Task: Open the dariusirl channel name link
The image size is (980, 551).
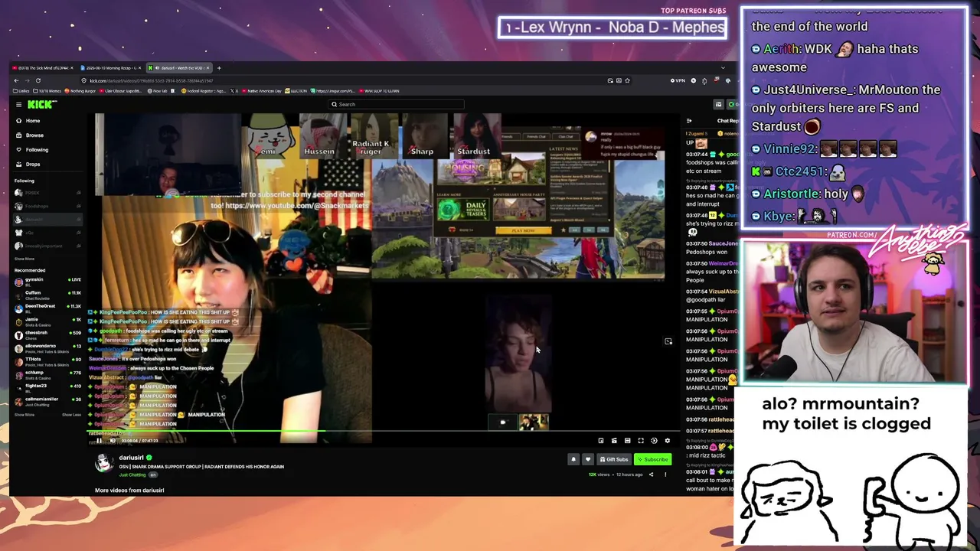Action: 131,458
